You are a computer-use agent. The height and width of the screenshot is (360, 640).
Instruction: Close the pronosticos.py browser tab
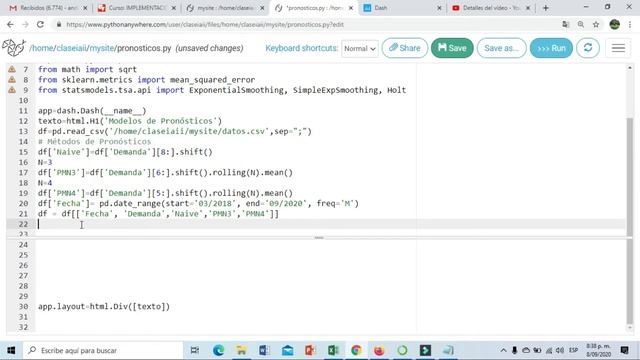[x=351, y=8]
